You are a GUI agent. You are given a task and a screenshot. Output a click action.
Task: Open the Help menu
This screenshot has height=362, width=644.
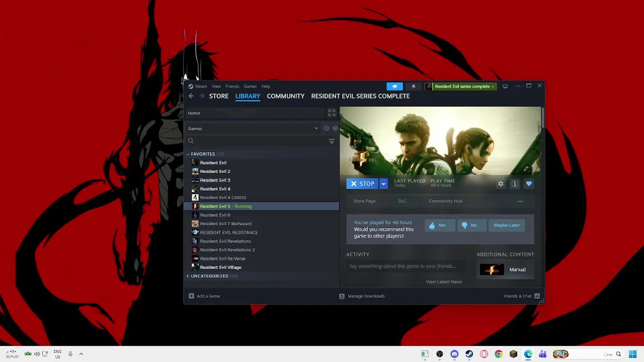[266, 86]
